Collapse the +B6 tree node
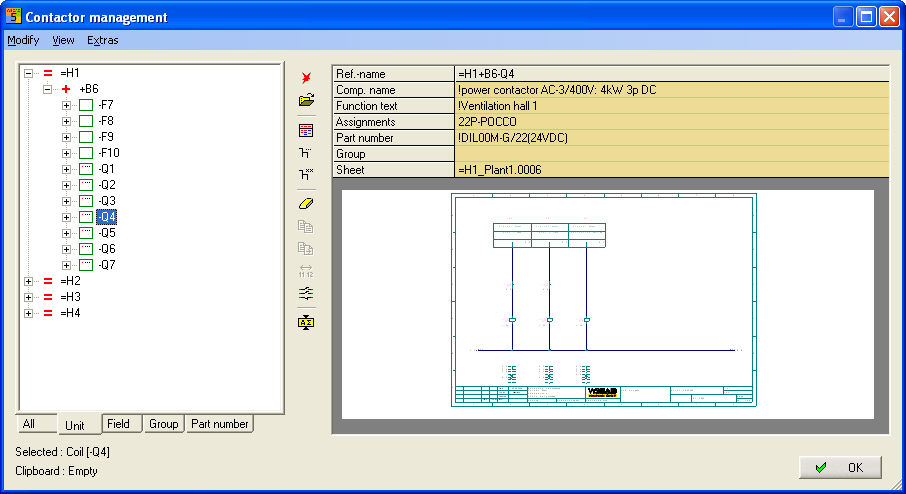 coord(48,89)
